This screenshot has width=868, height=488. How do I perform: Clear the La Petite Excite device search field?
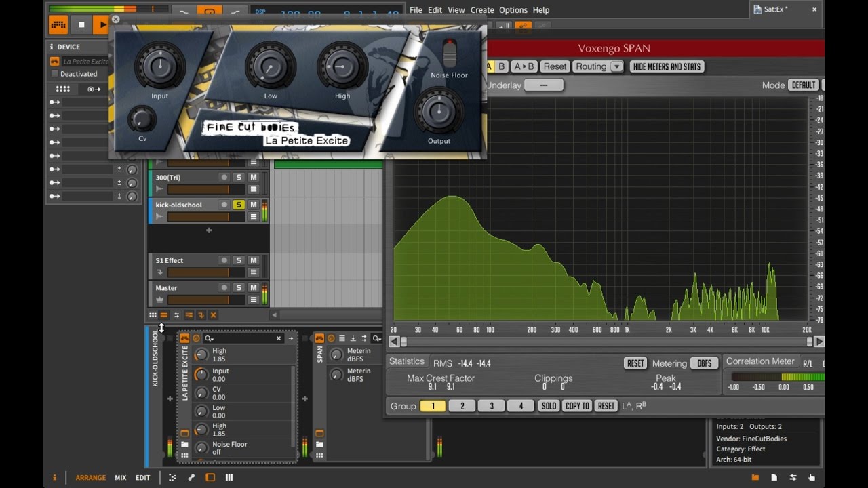pos(278,338)
